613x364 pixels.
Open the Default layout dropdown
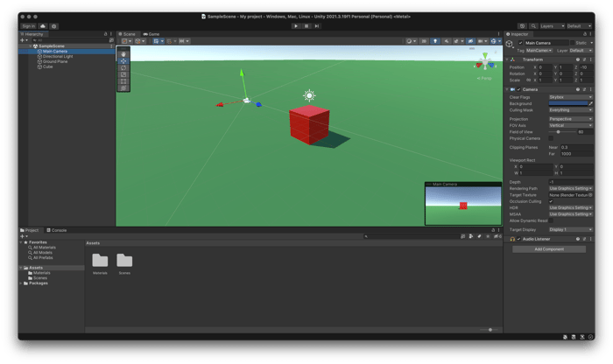579,26
